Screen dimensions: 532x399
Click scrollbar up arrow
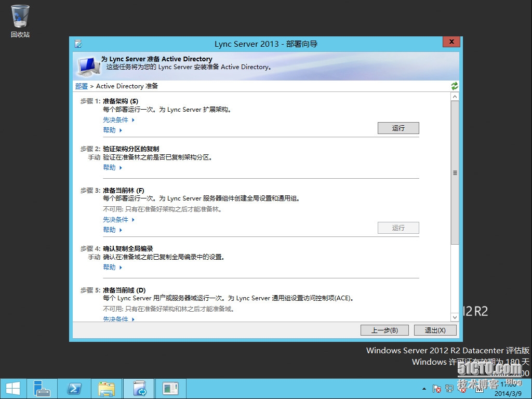coord(455,97)
